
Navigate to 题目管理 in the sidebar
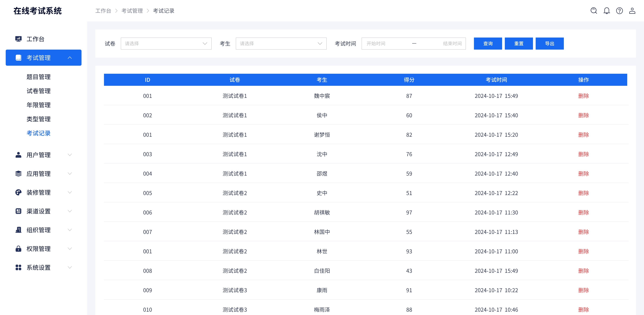point(39,77)
